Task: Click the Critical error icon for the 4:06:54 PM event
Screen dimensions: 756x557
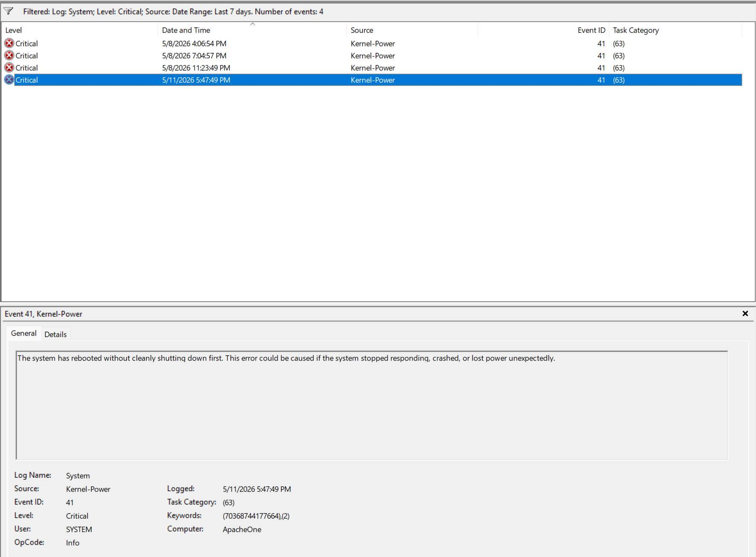Action: (9, 43)
